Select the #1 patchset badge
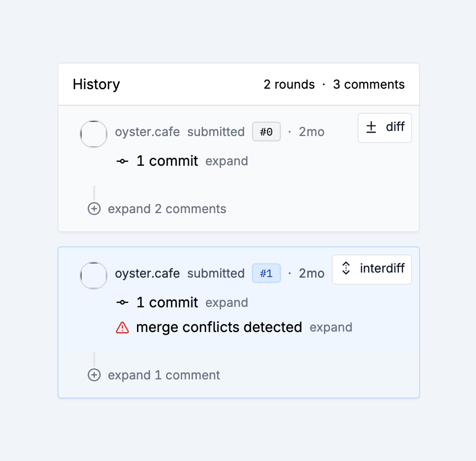 click(266, 273)
